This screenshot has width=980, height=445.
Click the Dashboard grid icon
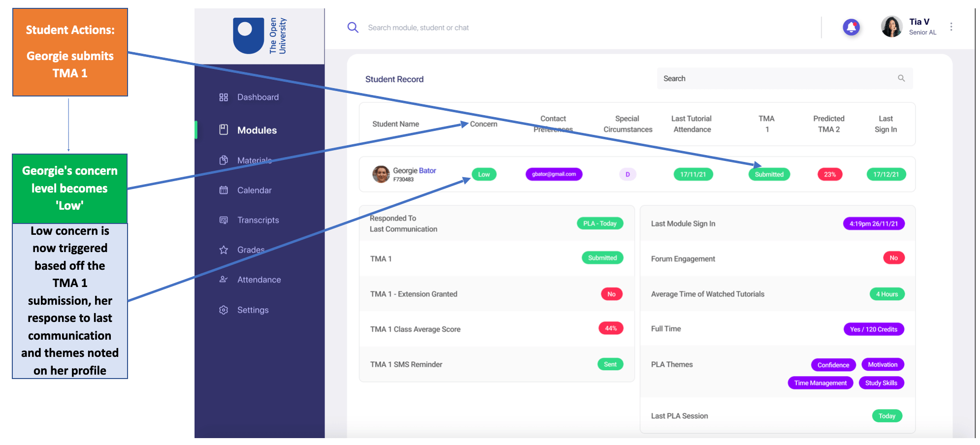tap(224, 97)
